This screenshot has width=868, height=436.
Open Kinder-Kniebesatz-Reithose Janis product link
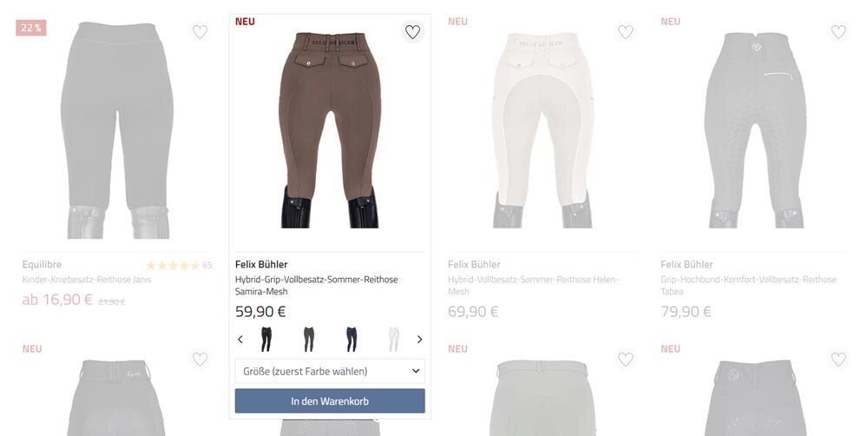(x=87, y=280)
